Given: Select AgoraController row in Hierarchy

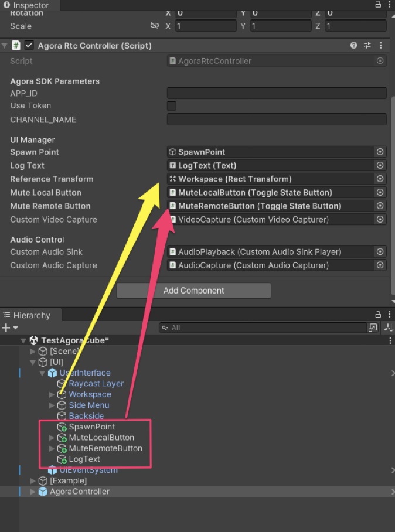Looking at the screenshot, I should pos(197,492).
